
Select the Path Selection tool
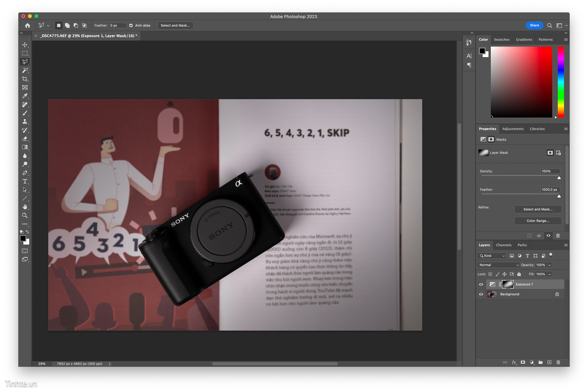click(x=25, y=190)
